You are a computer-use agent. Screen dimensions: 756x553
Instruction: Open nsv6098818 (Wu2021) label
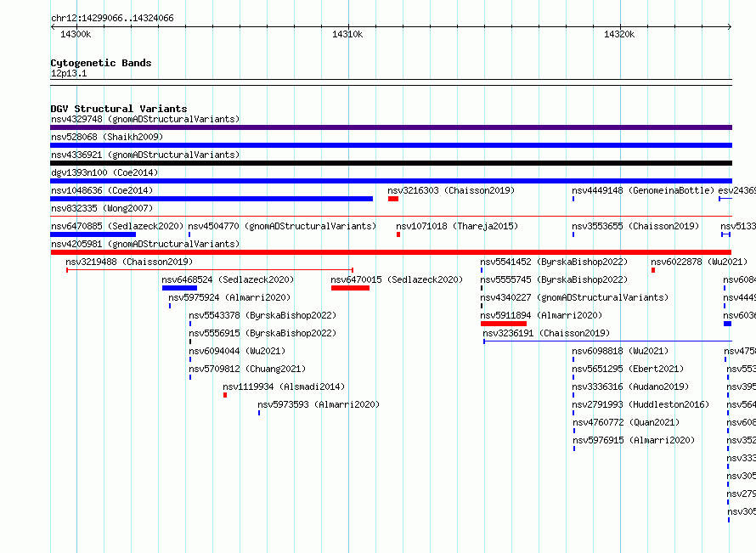[x=620, y=351]
